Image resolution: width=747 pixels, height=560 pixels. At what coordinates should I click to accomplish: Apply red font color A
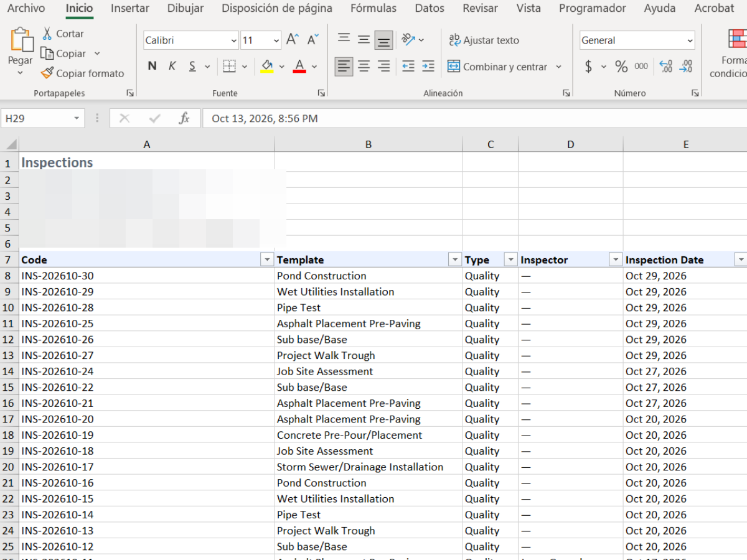(x=299, y=66)
